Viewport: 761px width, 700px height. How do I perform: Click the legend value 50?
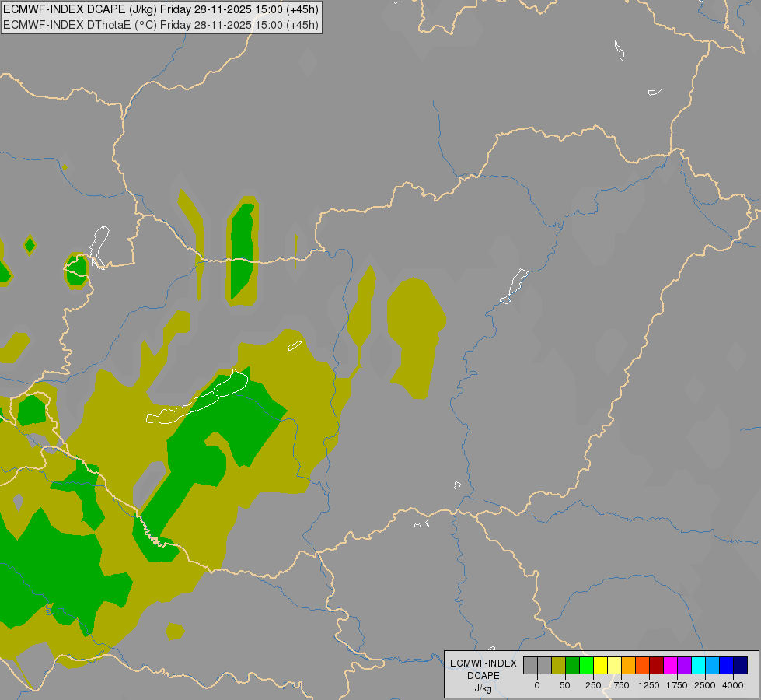pyautogui.click(x=565, y=685)
